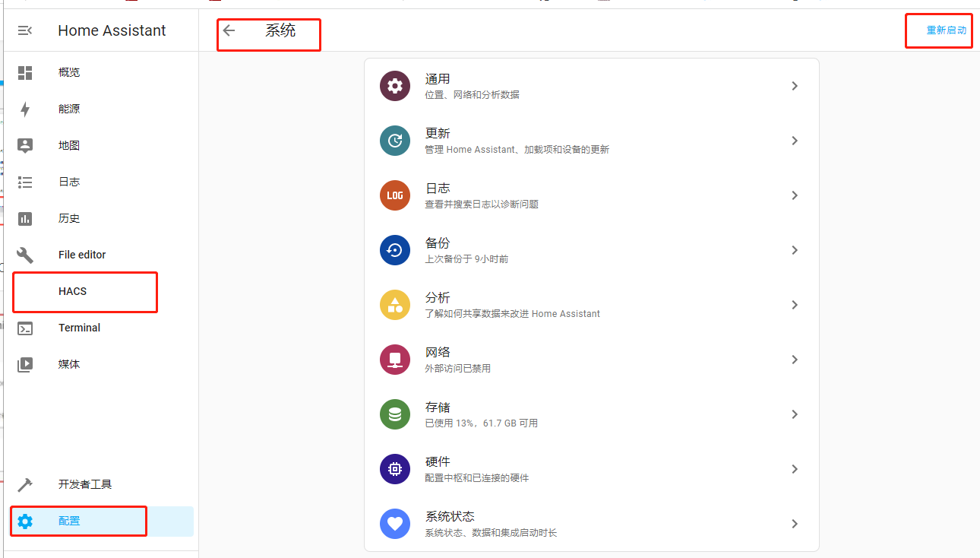Expand 存储 row chevron

pos(795,414)
